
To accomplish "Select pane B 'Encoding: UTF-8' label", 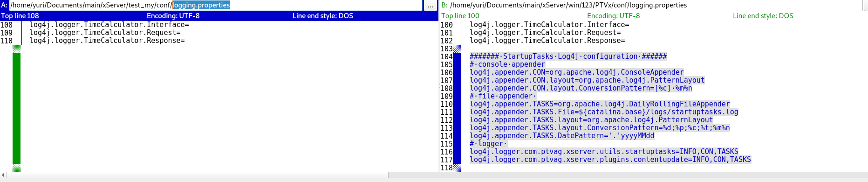I will point(614,16).
